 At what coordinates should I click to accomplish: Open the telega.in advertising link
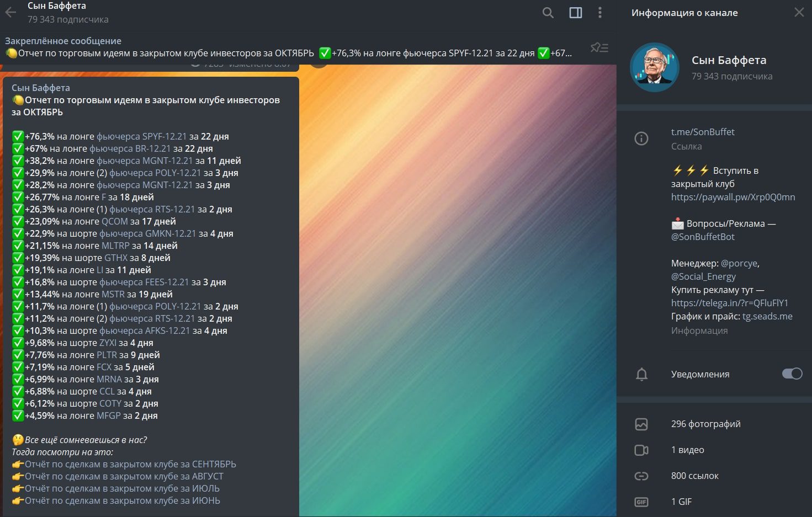(x=730, y=303)
